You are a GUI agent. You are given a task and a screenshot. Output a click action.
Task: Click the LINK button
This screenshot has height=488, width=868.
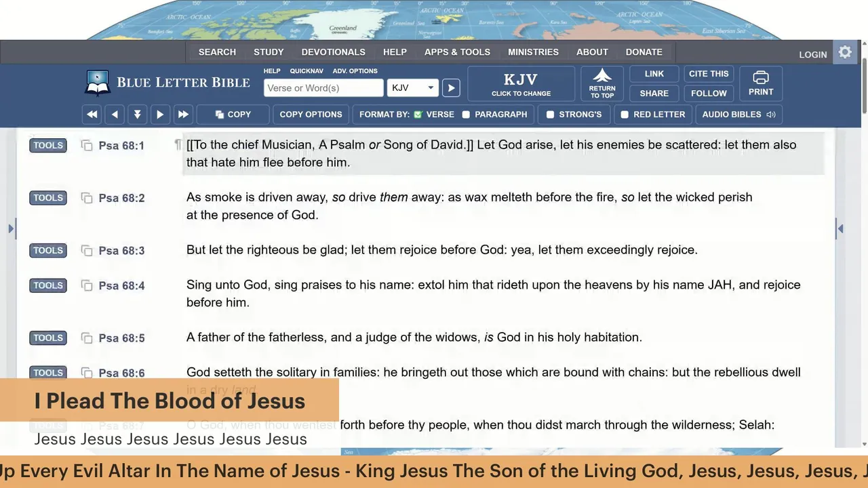coord(654,74)
